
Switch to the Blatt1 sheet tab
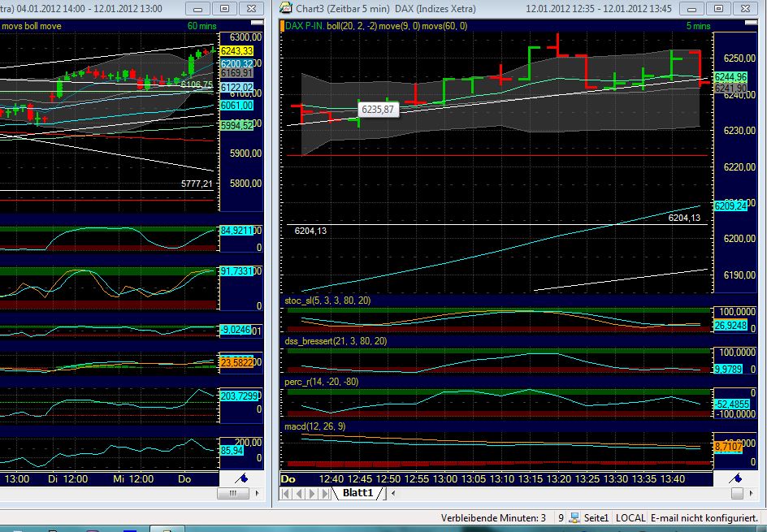click(x=357, y=493)
